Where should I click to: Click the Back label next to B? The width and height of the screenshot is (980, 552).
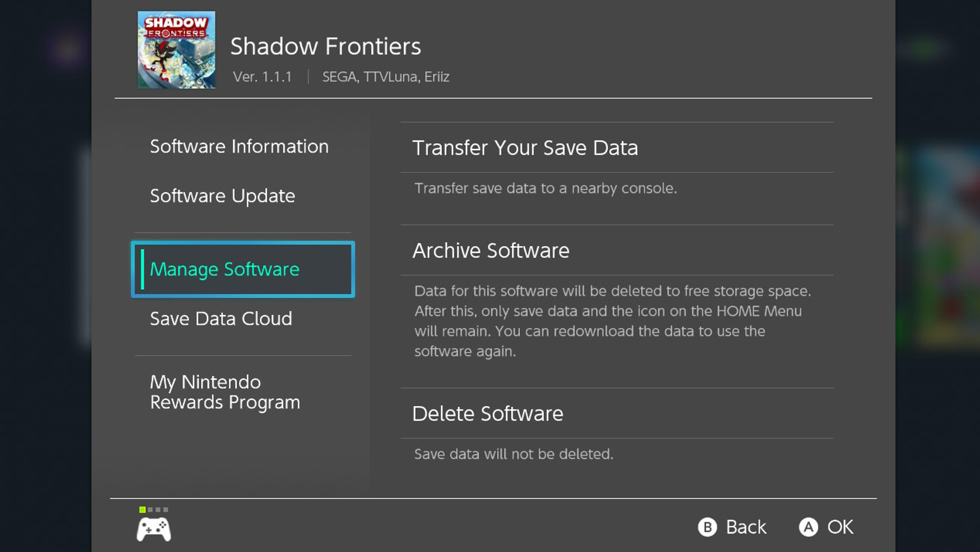747,527
